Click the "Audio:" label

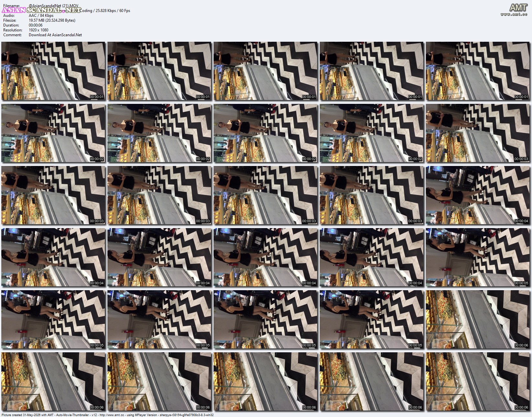click(x=9, y=16)
